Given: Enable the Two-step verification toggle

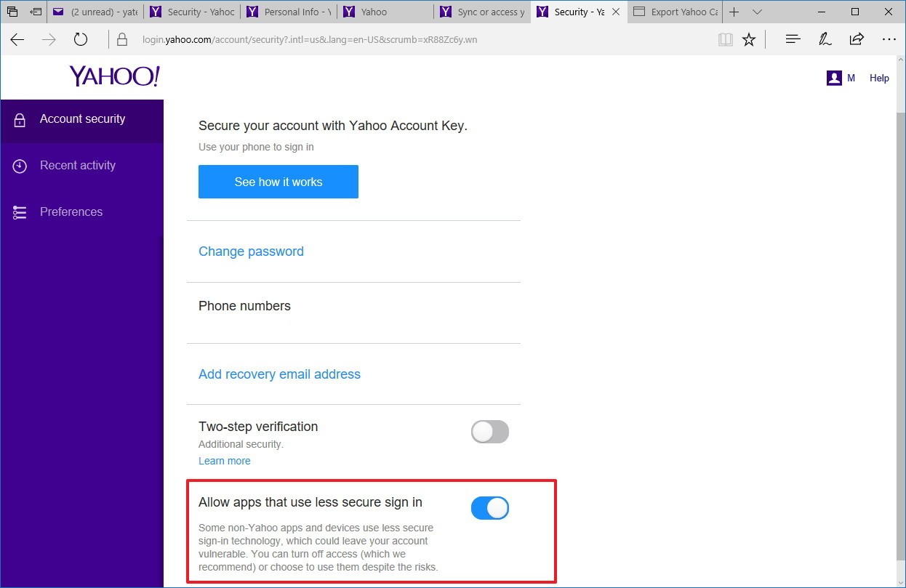Looking at the screenshot, I should pos(489,432).
